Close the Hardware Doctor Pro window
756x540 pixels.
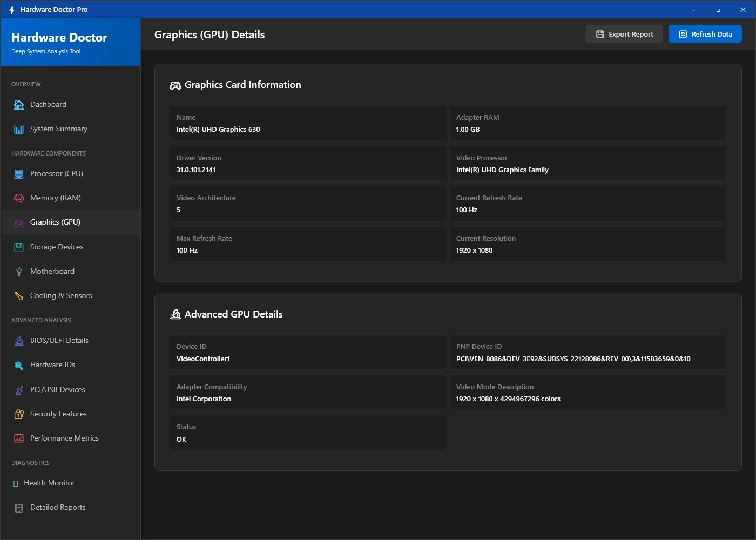click(x=743, y=10)
